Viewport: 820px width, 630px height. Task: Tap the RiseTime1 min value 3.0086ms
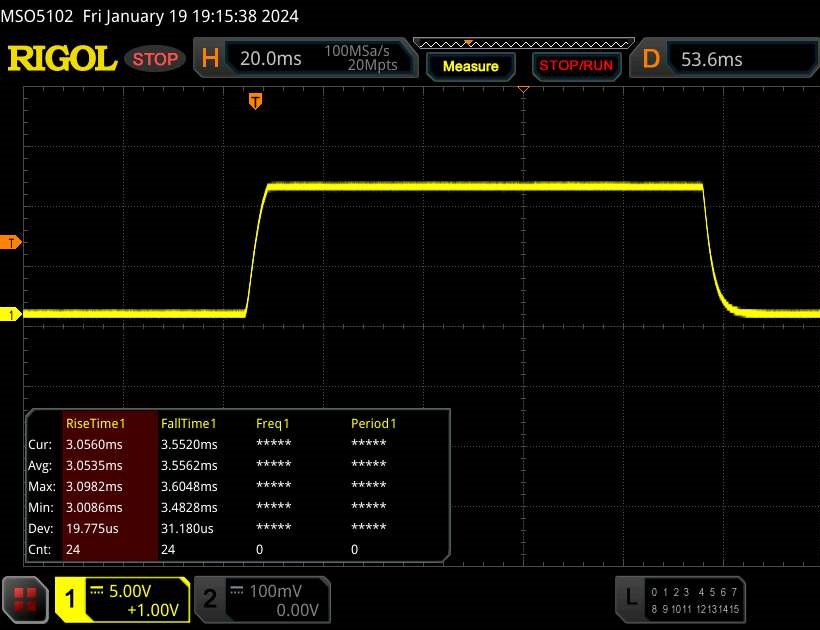[x=94, y=507]
